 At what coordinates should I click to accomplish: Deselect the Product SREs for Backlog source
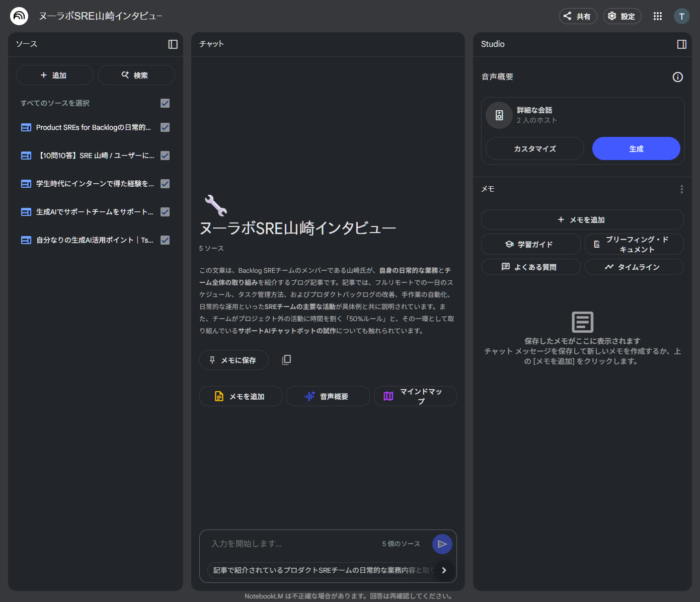pos(165,127)
